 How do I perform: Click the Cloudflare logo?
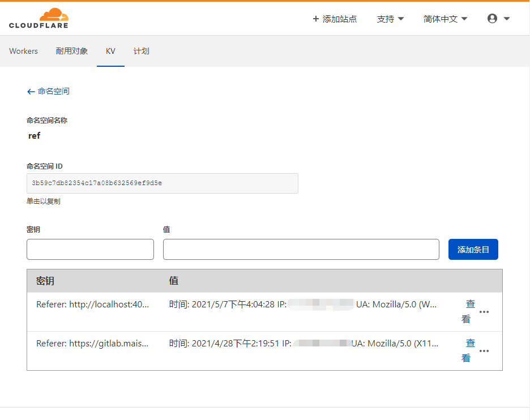point(39,18)
